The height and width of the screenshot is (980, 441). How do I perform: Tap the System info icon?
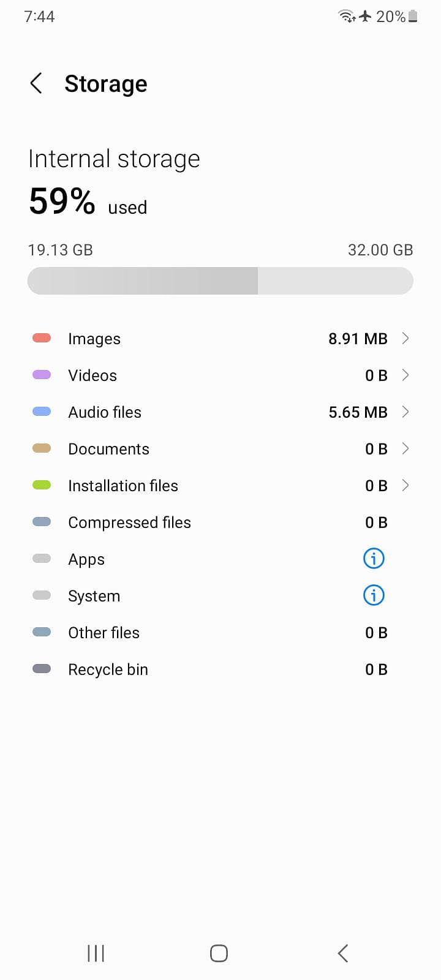[374, 595]
